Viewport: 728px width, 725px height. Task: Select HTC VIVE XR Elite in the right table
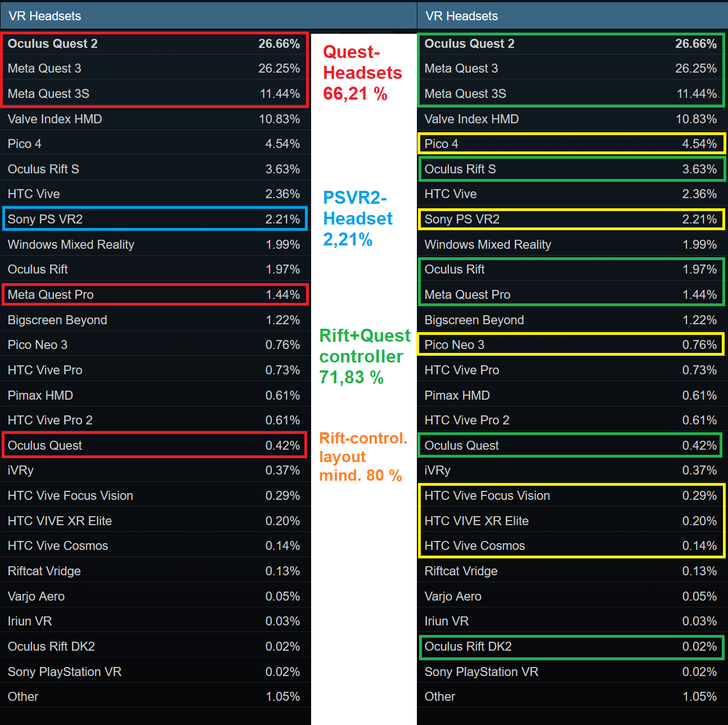[x=572, y=521]
